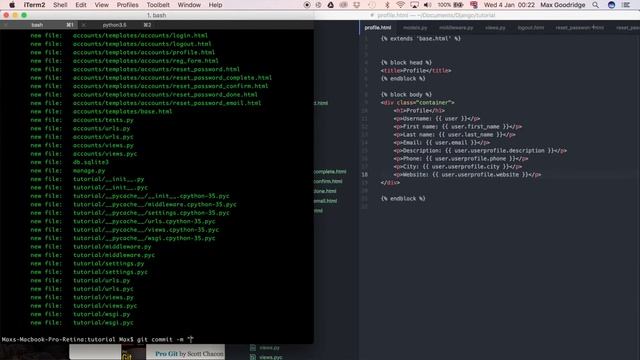Switch to the bash terminal tab
The height and width of the screenshot is (360, 640).
click(37, 25)
